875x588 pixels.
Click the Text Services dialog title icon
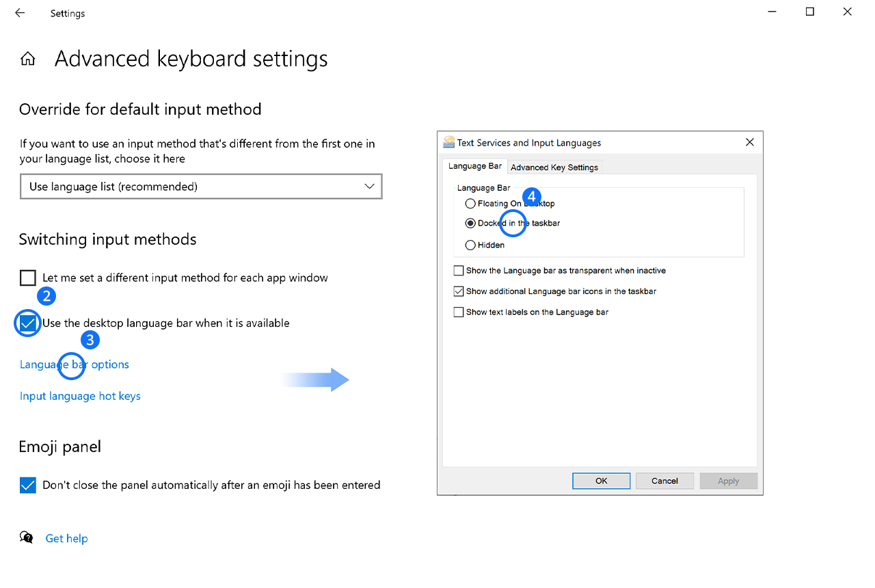pyautogui.click(x=449, y=142)
